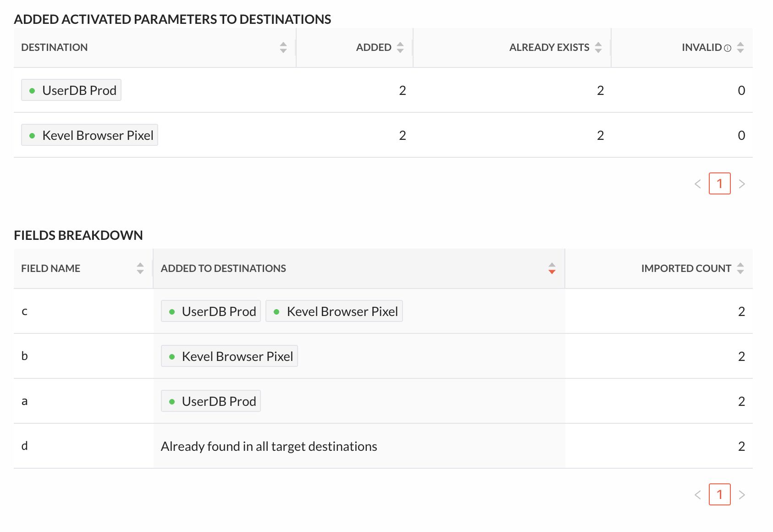Select the Already Exists value for UserDB Prod
Image resolution: width=773 pixels, height=532 pixels.
[601, 90]
